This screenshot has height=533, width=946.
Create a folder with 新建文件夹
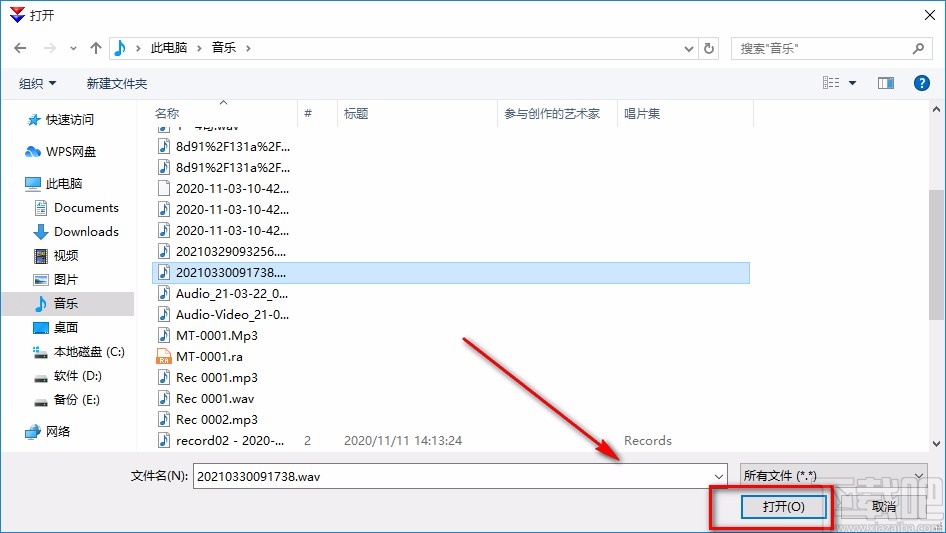coord(116,83)
